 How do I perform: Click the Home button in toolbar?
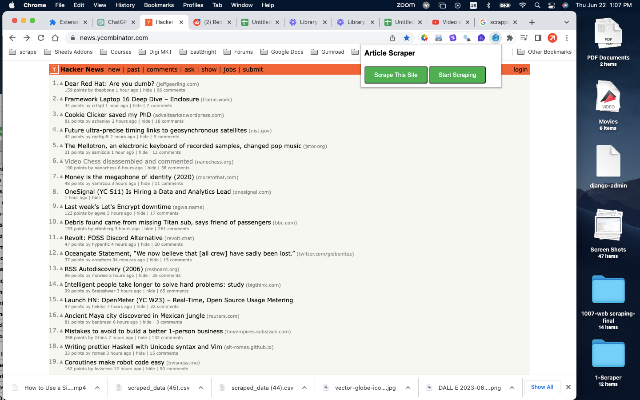point(55,38)
